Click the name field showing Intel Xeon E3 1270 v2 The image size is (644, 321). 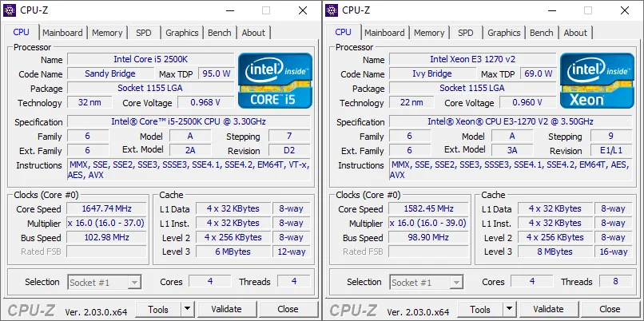coord(473,60)
